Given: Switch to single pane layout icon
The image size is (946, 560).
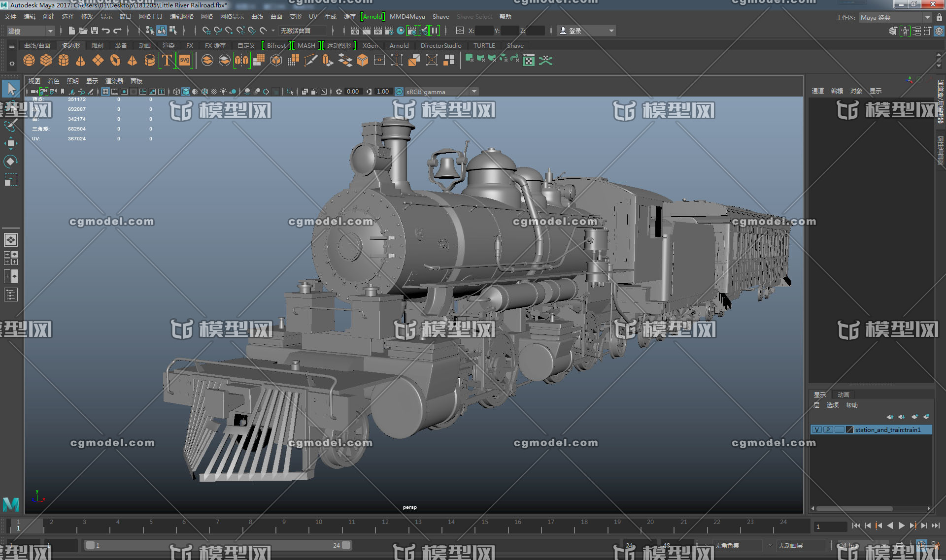Looking at the screenshot, I should [11, 240].
